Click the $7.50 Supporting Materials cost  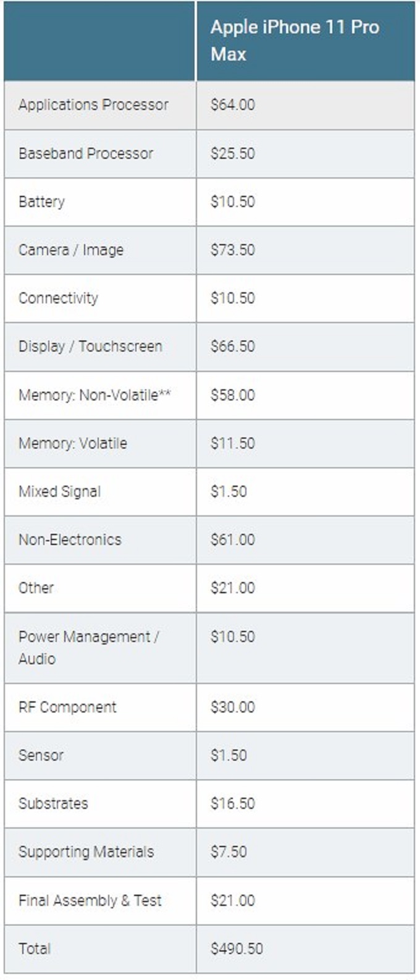(x=229, y=851)
